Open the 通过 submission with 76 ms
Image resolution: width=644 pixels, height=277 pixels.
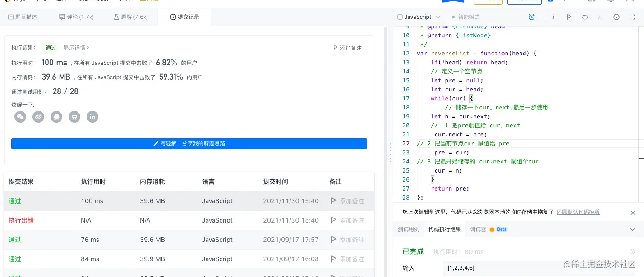click(x=15, y=240)
